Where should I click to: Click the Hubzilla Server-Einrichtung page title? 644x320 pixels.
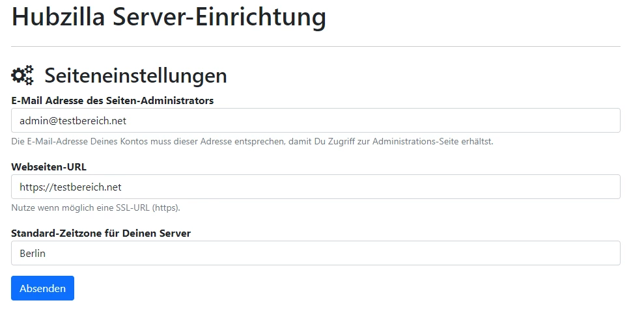pyautogui.click(x=169, y=16)
